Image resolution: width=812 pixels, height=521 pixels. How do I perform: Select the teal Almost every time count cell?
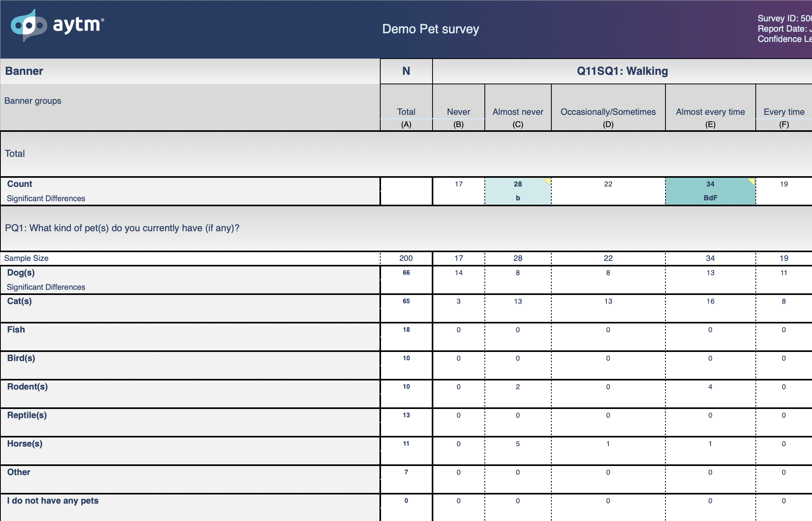(710, 191)
